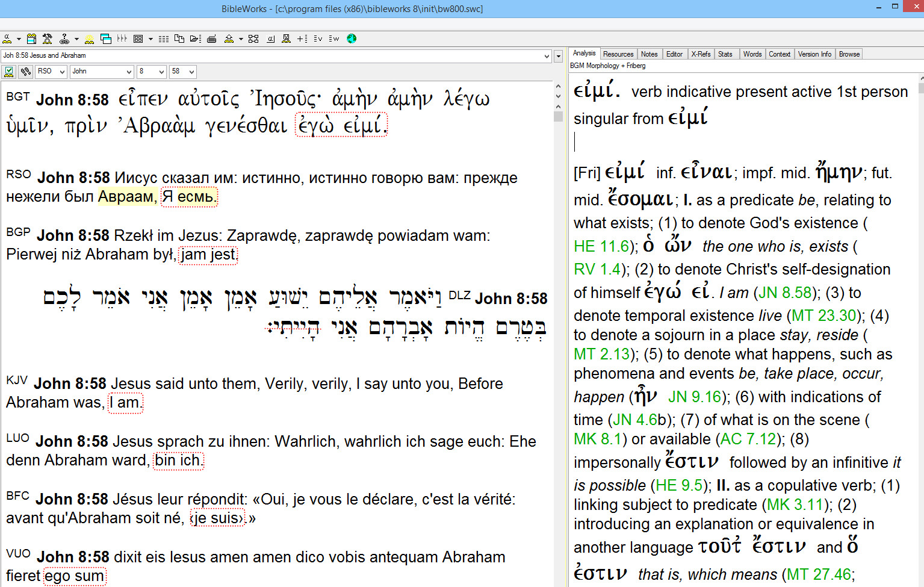This screenshot has height=587, width=924.
Task: Click the plus with dotted list icon
Action: 302,39
